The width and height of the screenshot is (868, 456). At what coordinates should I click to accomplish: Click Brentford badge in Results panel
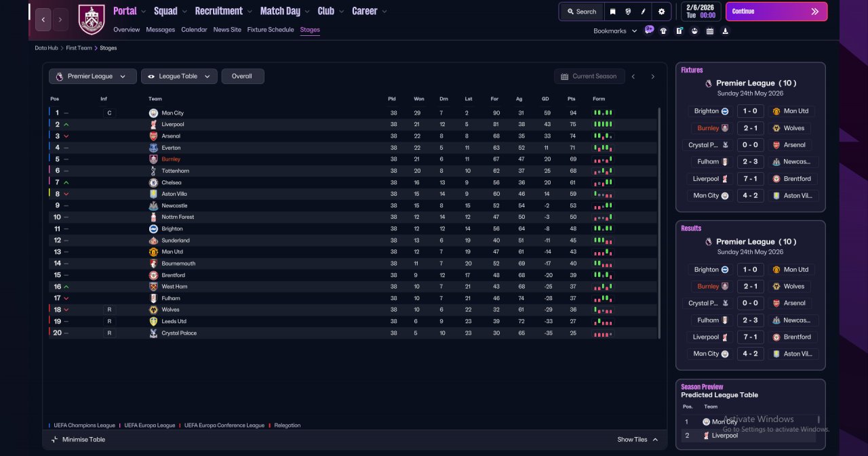[777, 337]
